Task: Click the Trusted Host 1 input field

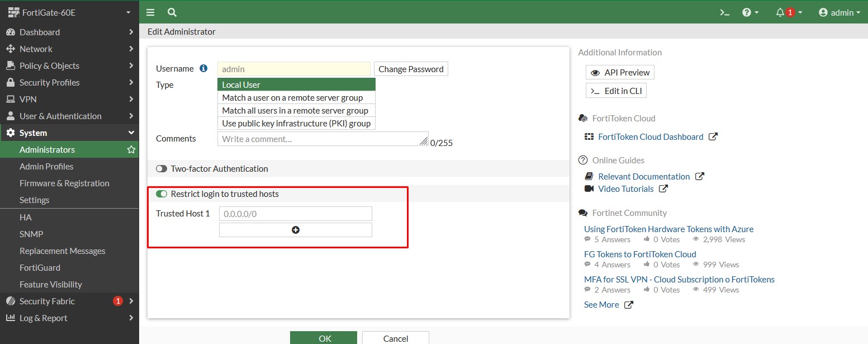Action: pos(295,214)
